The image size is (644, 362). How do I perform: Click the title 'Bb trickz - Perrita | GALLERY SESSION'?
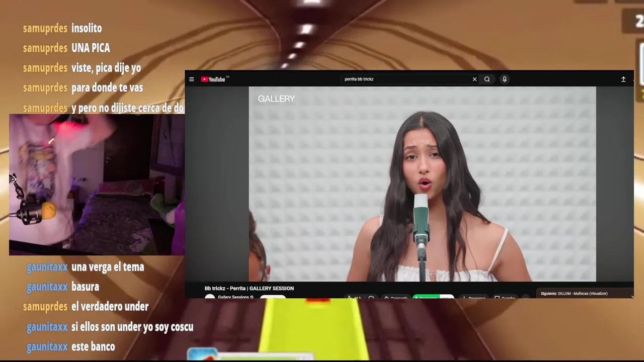pyautogui.click(x=249, y=288)
